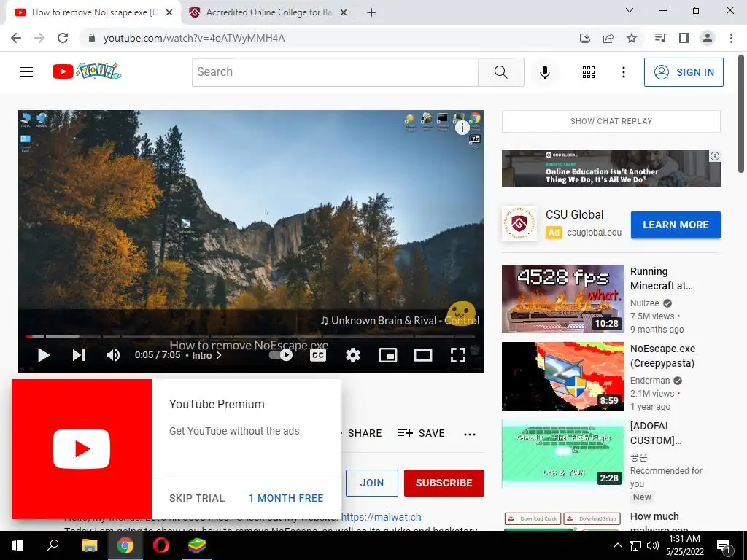Open the malwat.ch website link
The height and width of the screenshot is (560, 747).
point(381,517)
